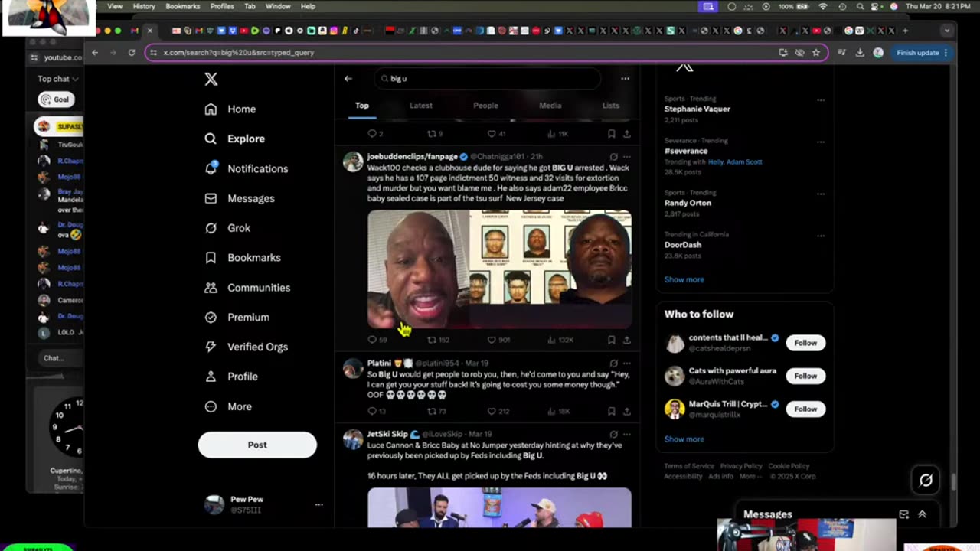Screen dimensions: 980x551
Task: Click Finish update in browser
Action: pyautogui.click(x=923, y=53)
